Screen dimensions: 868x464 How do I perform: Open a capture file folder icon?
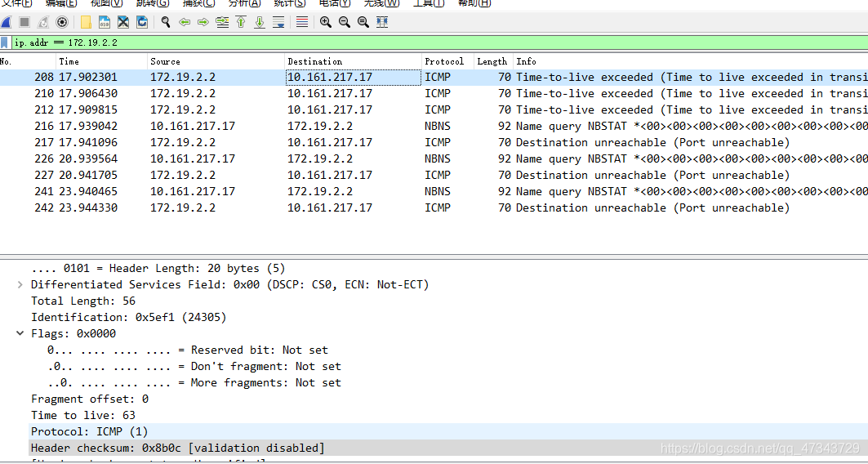point(86,22)
